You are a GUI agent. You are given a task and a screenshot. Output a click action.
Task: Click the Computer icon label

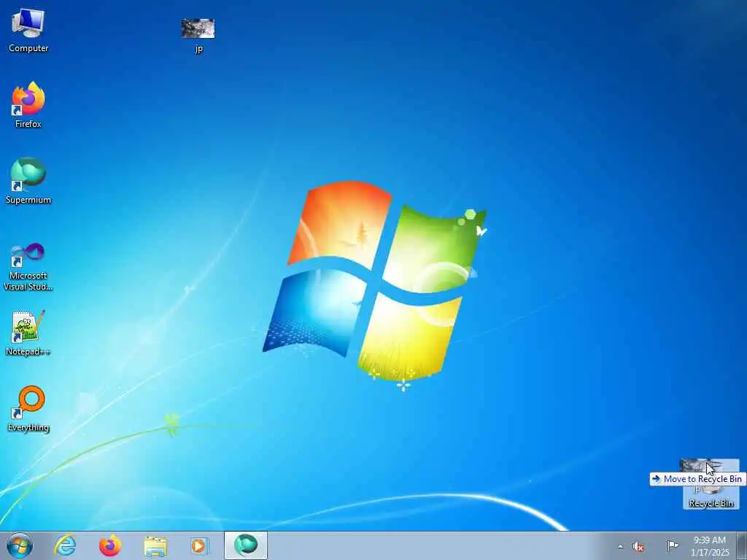[28, 48]
